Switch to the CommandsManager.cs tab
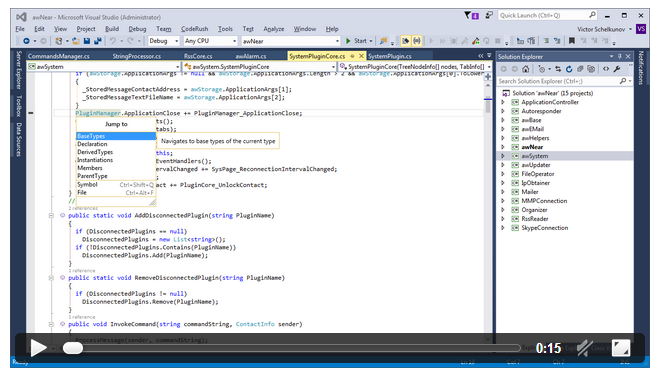The image size is (659, 375). 59,56
